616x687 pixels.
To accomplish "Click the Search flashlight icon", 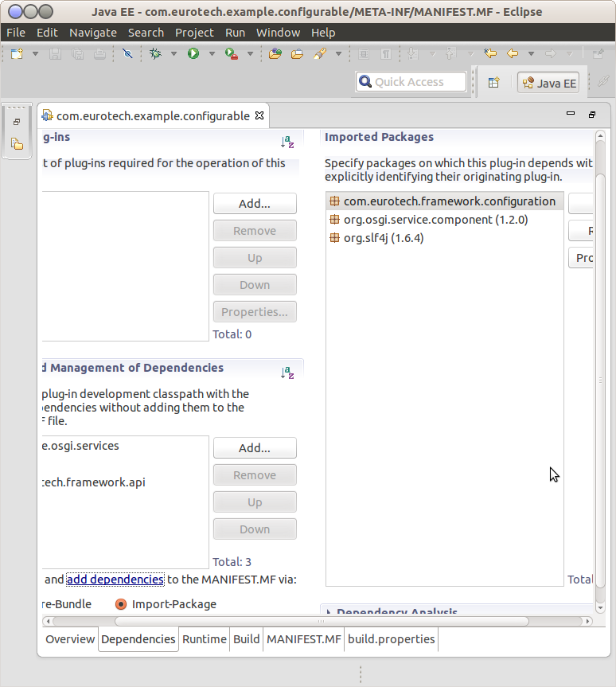I will (320, 54).
